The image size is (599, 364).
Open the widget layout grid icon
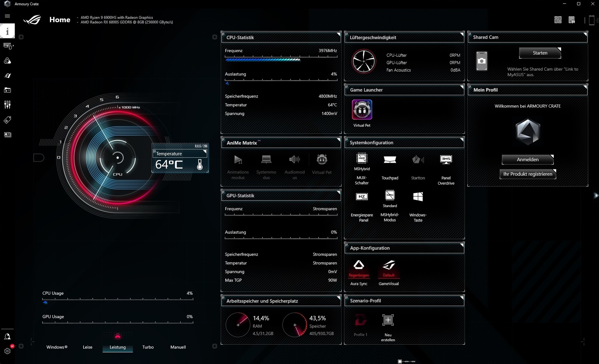pyautogui.click(x=558, y=20)
